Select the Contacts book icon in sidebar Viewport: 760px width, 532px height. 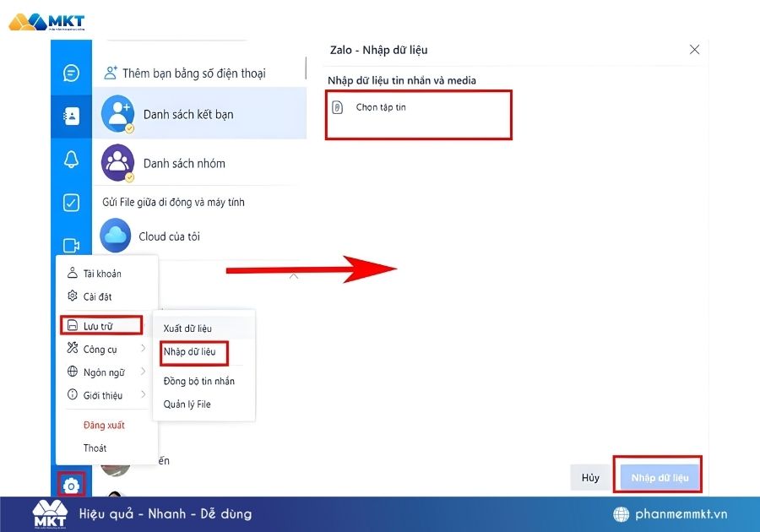[x=72, y=116]
